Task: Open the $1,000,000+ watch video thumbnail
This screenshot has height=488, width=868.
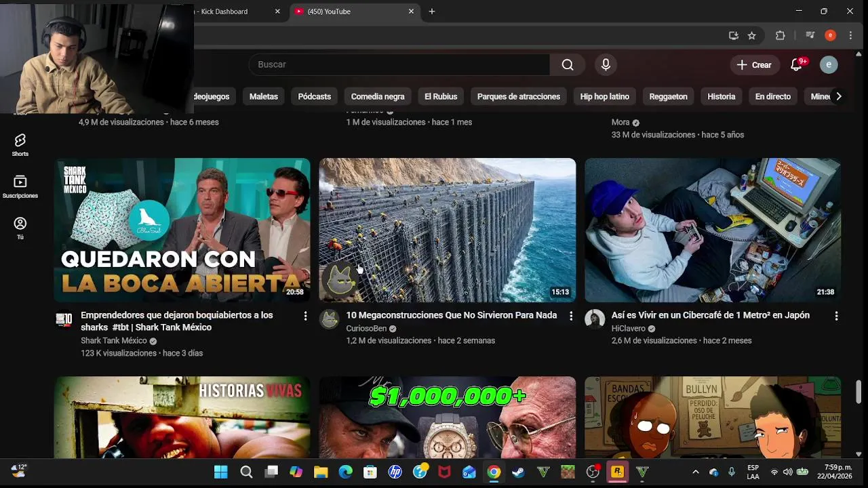Action: point(448,418)
